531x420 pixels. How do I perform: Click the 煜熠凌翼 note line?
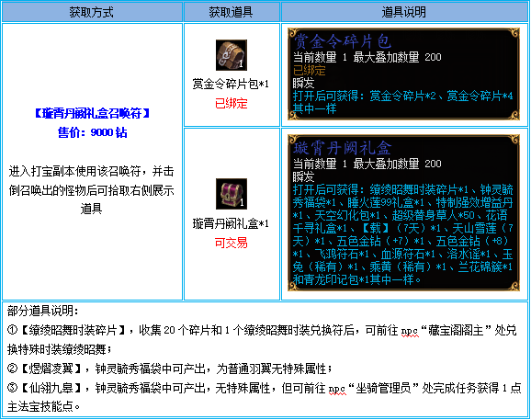(x=170, y=369)
